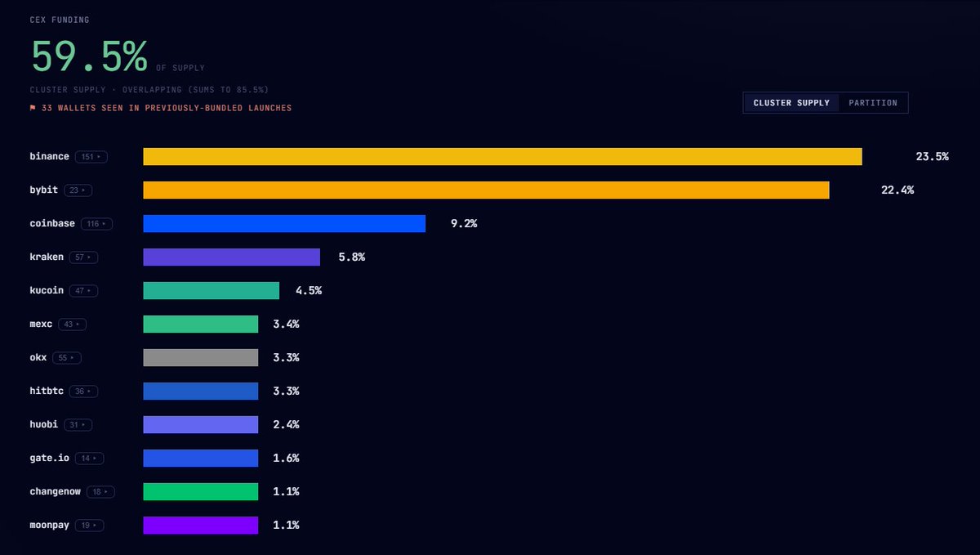Click the green changenow bar

coord(200,491)
